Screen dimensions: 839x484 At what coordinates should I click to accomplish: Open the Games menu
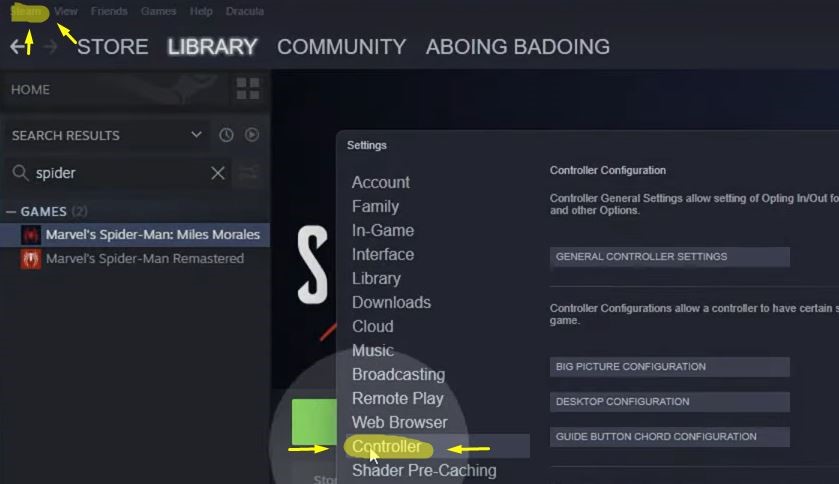coord(158,11)
